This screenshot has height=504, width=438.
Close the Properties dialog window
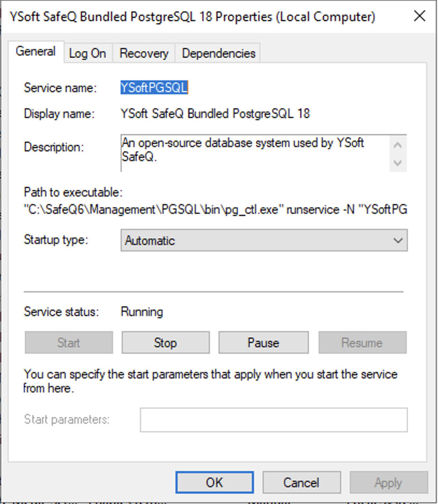419,16
